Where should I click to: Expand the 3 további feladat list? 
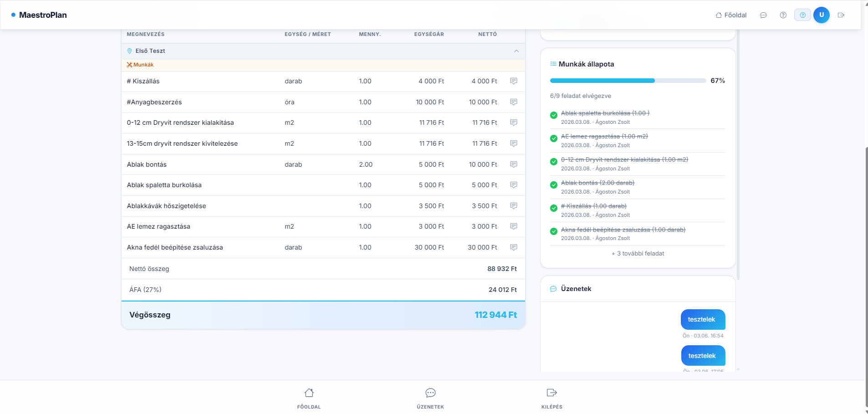[638, 254]
